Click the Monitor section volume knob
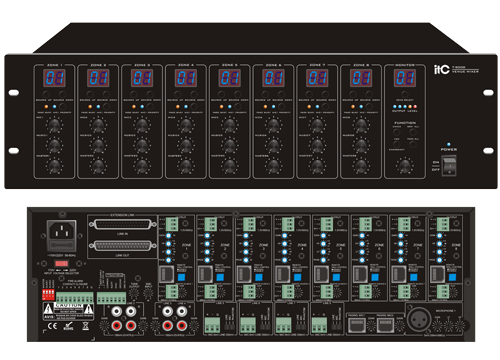The width and height of the screenshot is (500, 360). (405, 166)
